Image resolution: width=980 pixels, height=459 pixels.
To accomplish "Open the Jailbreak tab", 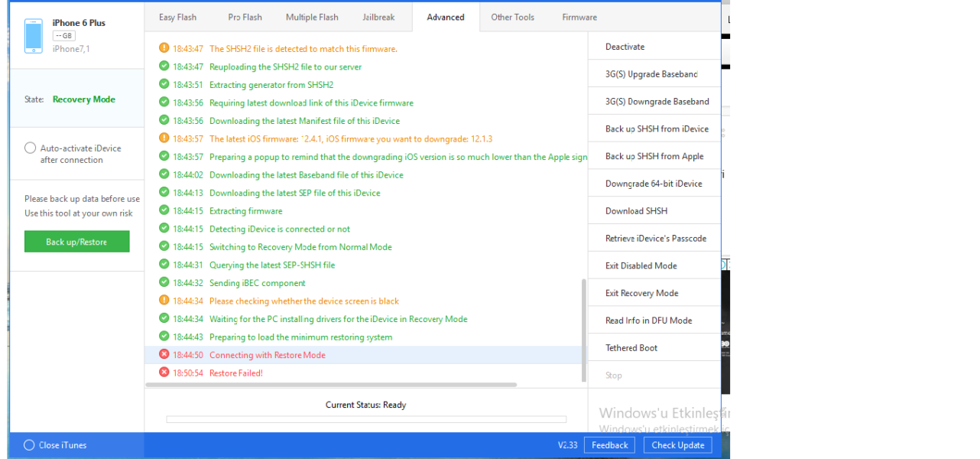I will coord(379,17).
